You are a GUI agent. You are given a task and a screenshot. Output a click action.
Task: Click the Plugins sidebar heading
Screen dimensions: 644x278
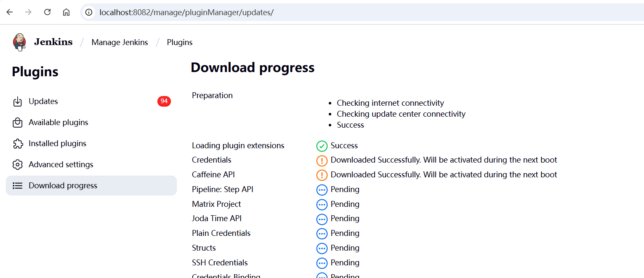(35, 72)
